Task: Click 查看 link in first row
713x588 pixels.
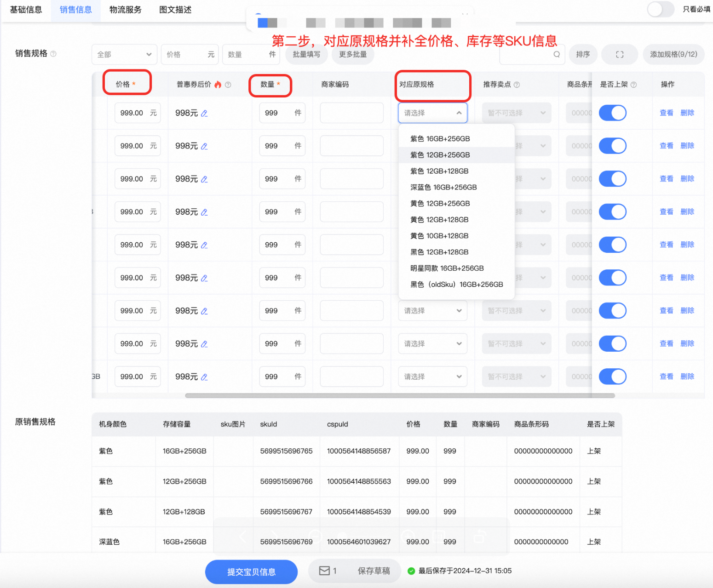Action: pos(666,113)
